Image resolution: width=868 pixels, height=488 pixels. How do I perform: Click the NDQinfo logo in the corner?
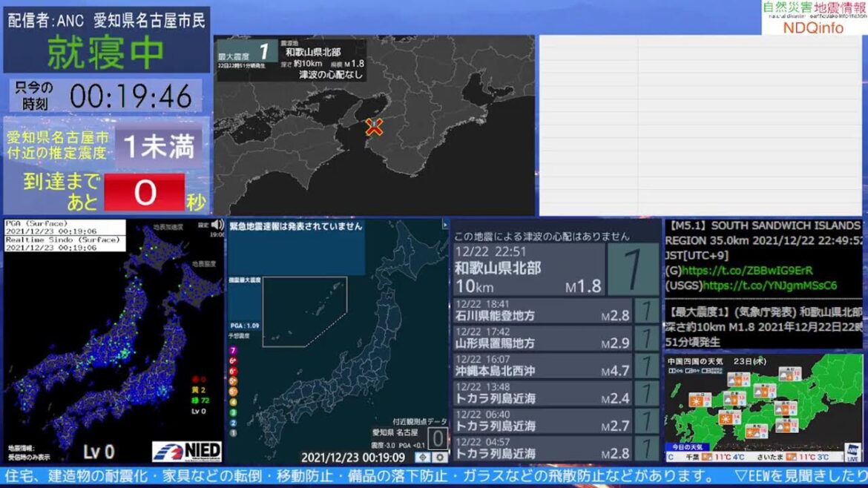[x=814, y=18]
